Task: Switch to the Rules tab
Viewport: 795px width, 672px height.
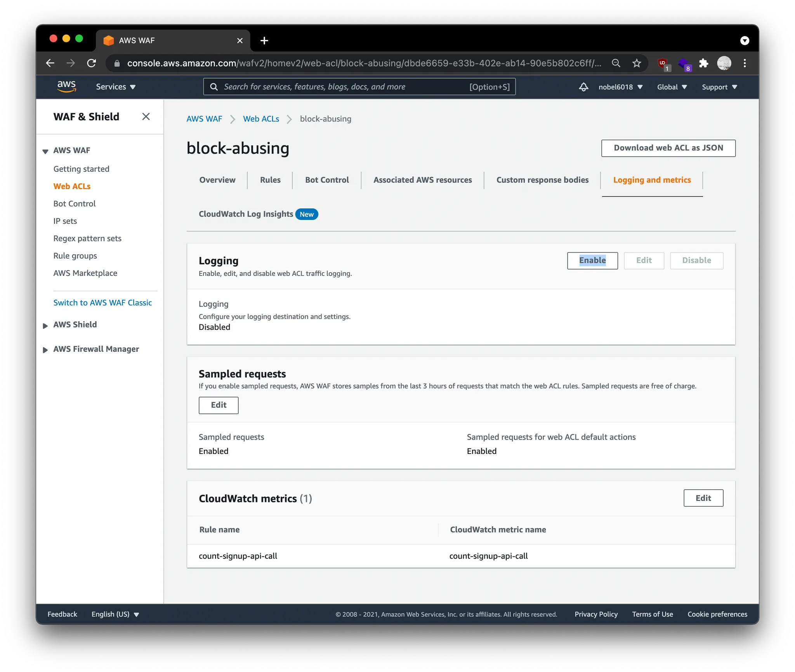Action: point(270,180)
